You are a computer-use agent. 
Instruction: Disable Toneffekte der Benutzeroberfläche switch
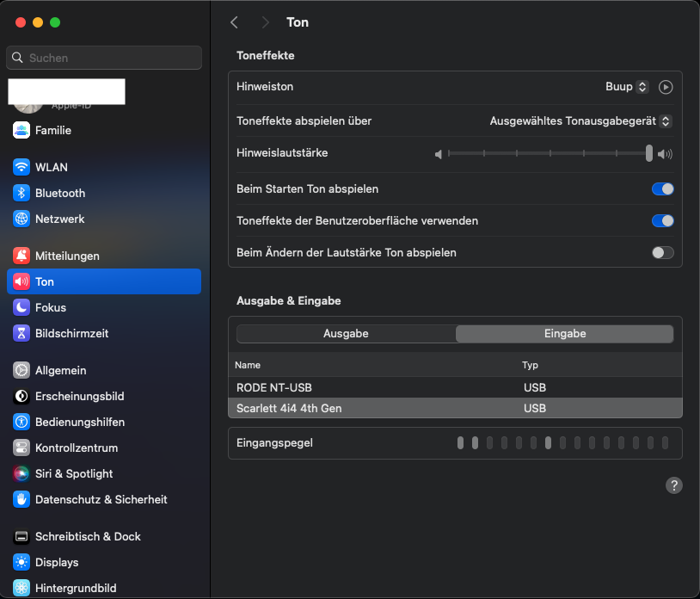coord(662,220)
